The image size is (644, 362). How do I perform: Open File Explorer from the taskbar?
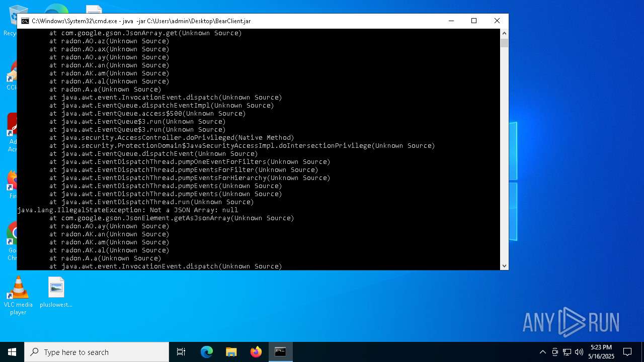(231, 352)
